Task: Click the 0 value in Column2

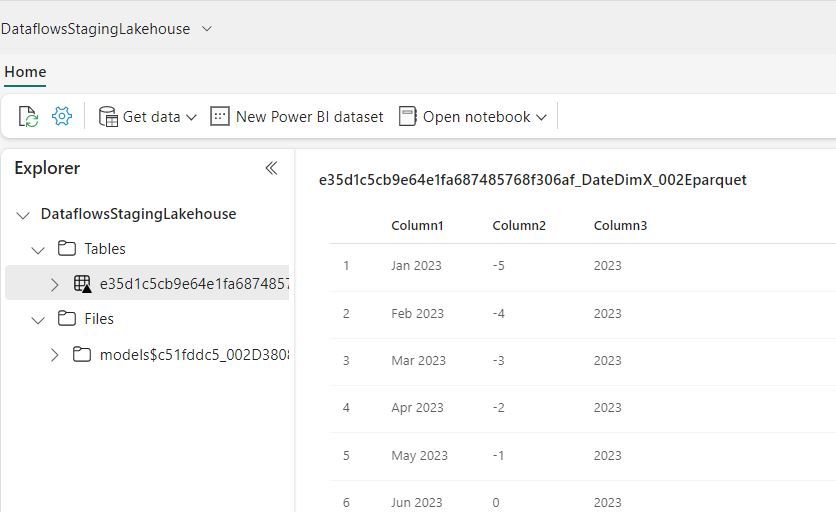Action: coord(496,502)
